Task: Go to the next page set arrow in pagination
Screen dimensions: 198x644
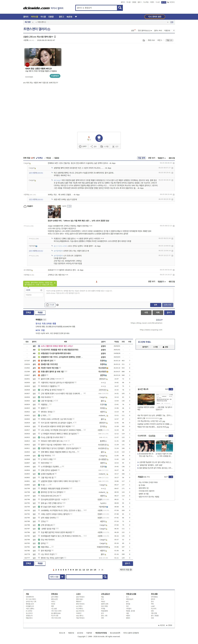Action: point(99,570)
